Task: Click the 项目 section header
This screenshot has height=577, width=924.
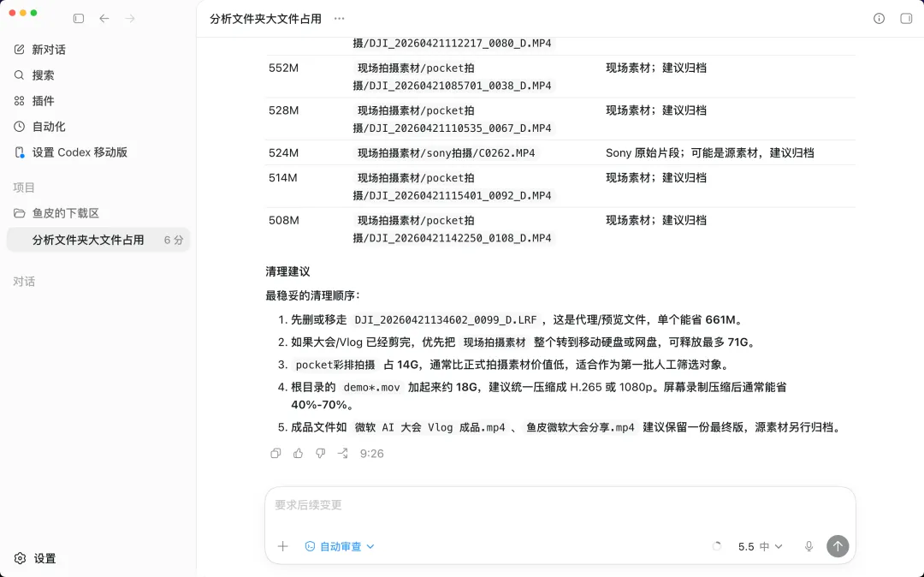Action: coord(24,187)
